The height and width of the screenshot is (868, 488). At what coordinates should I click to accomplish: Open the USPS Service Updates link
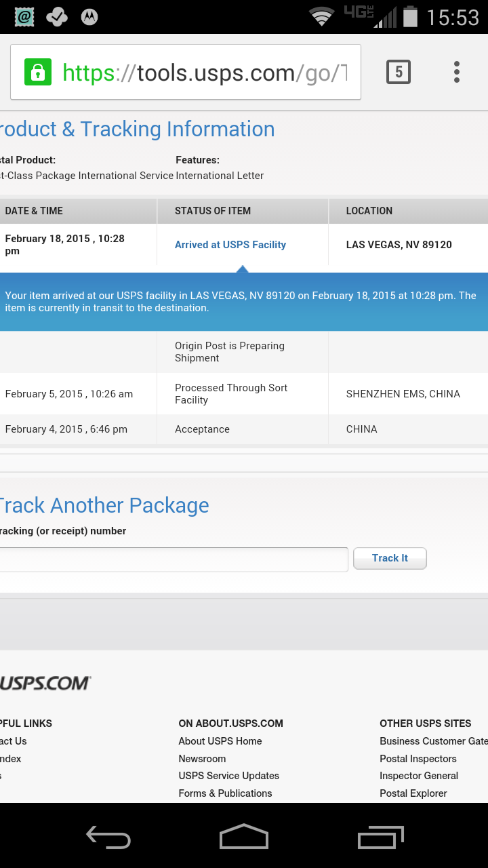click(228, 776)
